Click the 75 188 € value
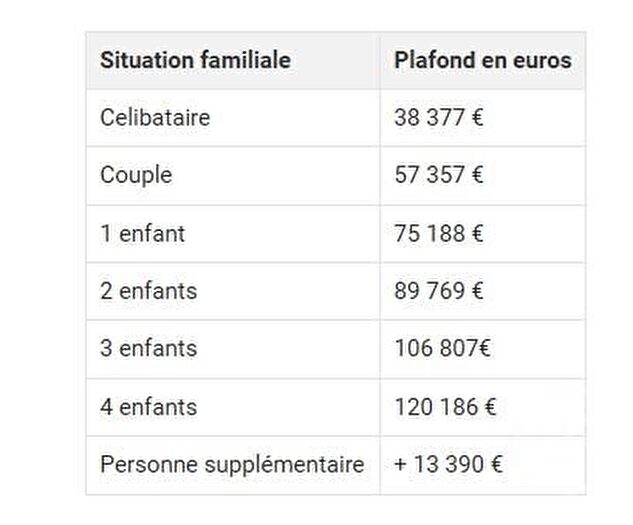 click(439, 233)
